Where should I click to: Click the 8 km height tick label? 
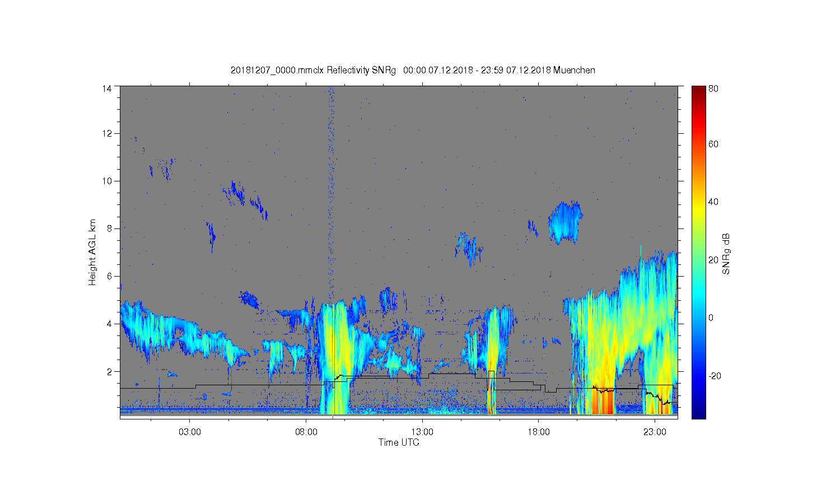coord(109,228)
